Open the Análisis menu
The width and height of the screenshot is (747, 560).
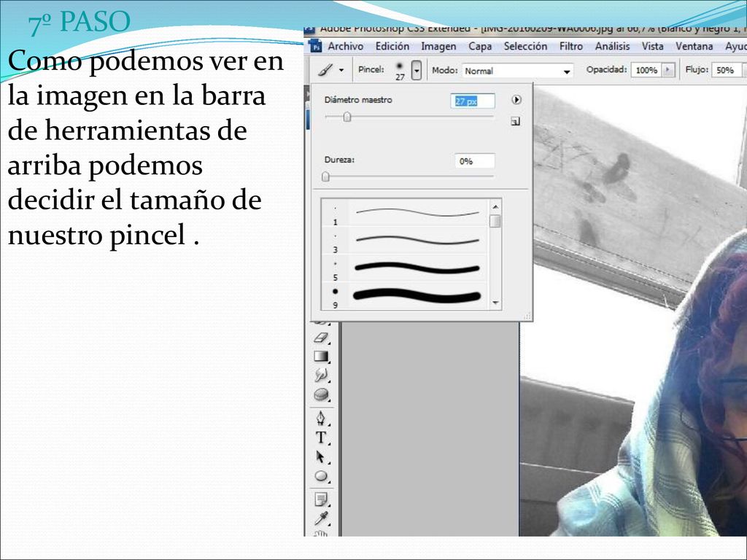pos(612,46)
